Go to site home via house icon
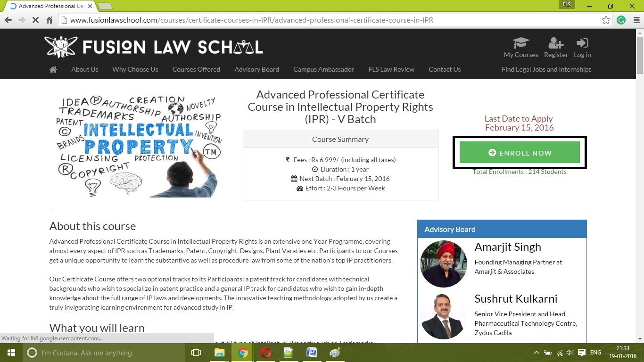This screenshot has height=362, width=644. pyautogui.click(x=53, y=69)
